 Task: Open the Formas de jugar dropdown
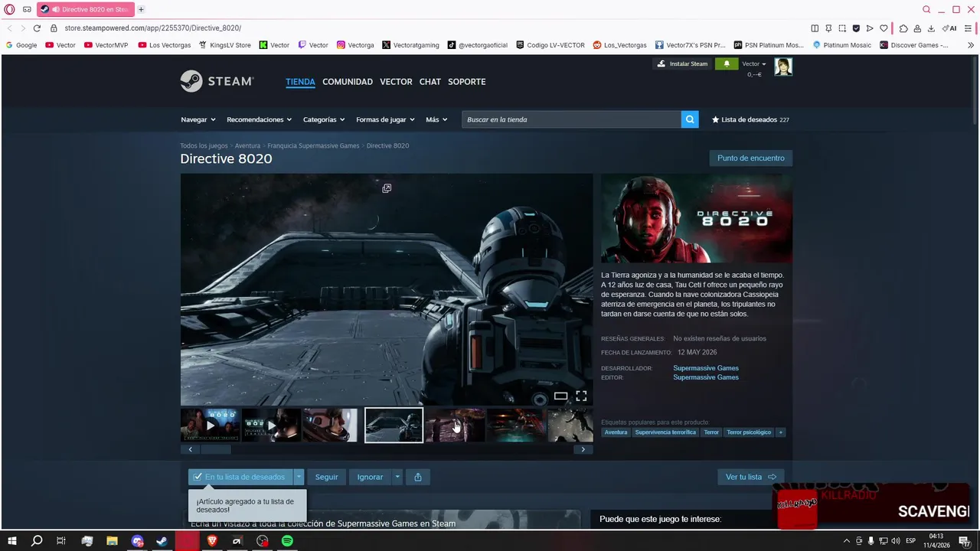[385, 119]
